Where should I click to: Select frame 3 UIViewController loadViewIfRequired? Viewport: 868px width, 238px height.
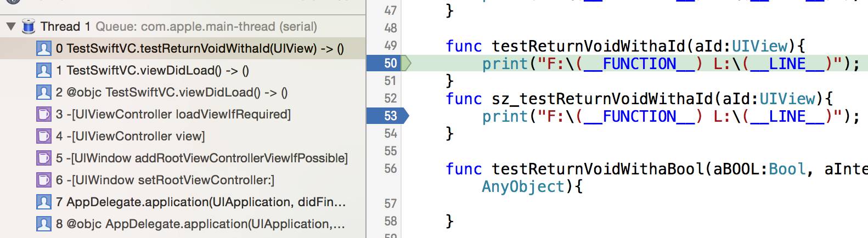pos(183,114)
